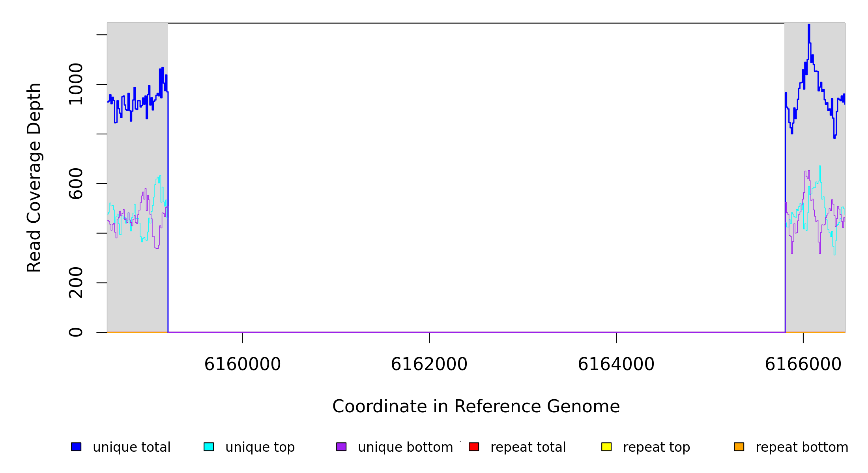Select the "unique bottom" legend label
Image resolution: width=868 pixels, height=473 pixels.
(405, 447)
